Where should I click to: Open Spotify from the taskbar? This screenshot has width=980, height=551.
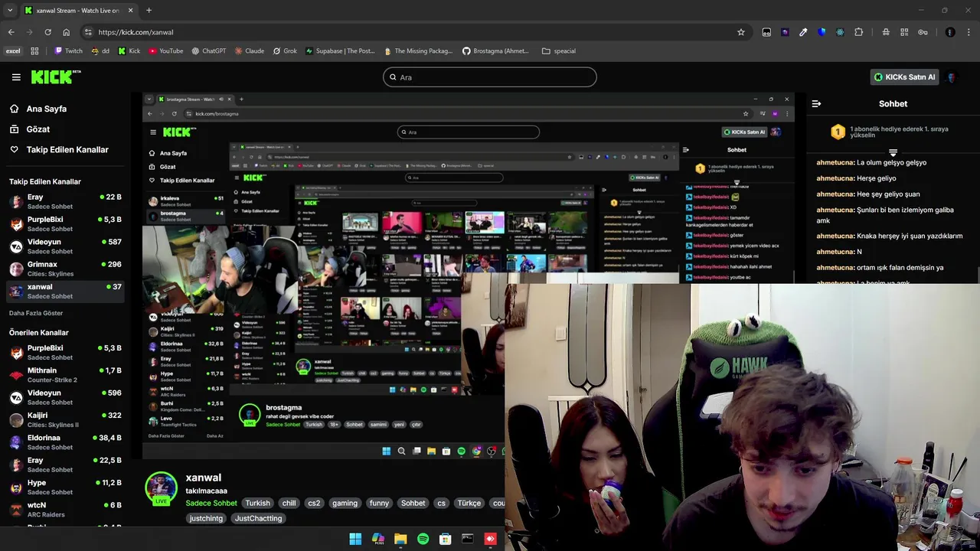(423, 540)
